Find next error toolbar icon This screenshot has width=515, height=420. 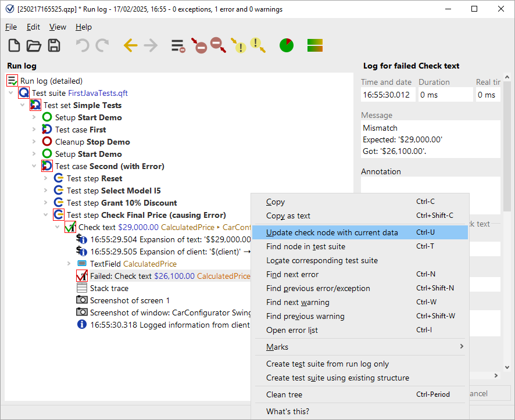(199, 46)
